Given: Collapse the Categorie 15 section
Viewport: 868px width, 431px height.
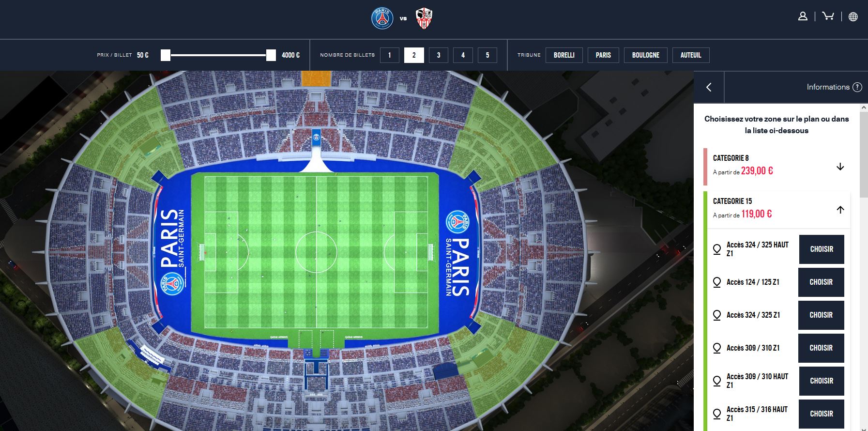Looking at the screenshot, I should pos(840,210).
